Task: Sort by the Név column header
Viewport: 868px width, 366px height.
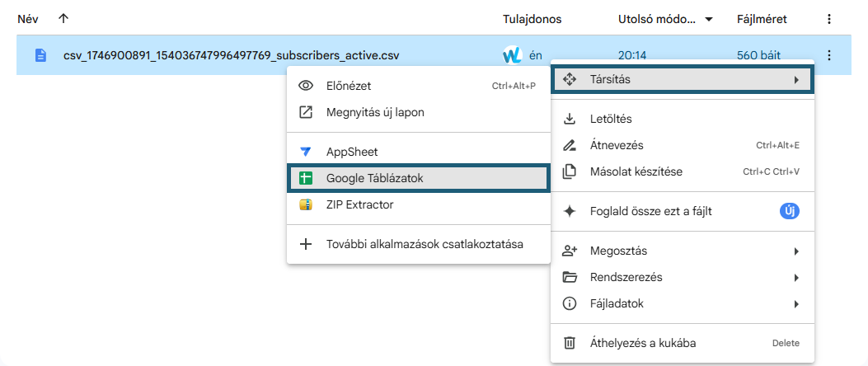Action: [x=27, y=20]
